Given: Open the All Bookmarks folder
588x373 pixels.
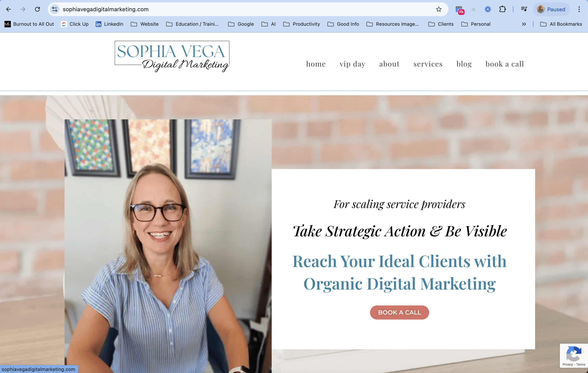Looking at the screenshot, I should [561, 24].
